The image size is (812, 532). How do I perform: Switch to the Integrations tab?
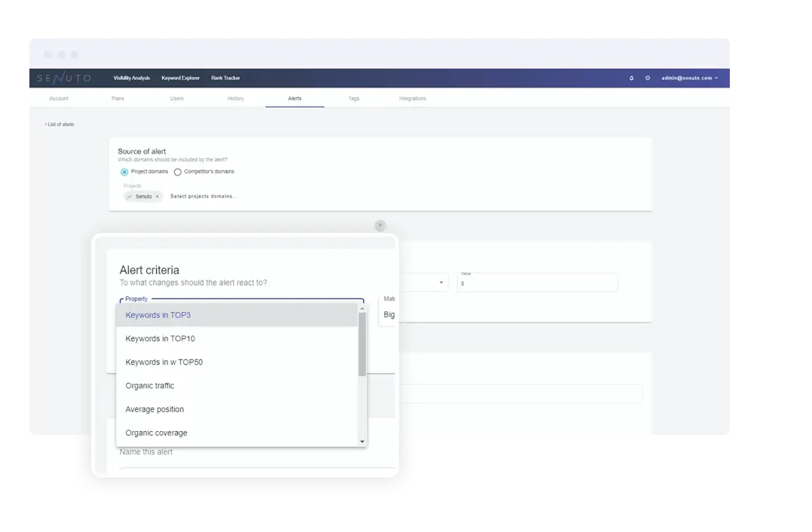pyautogui.click(x=412, y=98)
